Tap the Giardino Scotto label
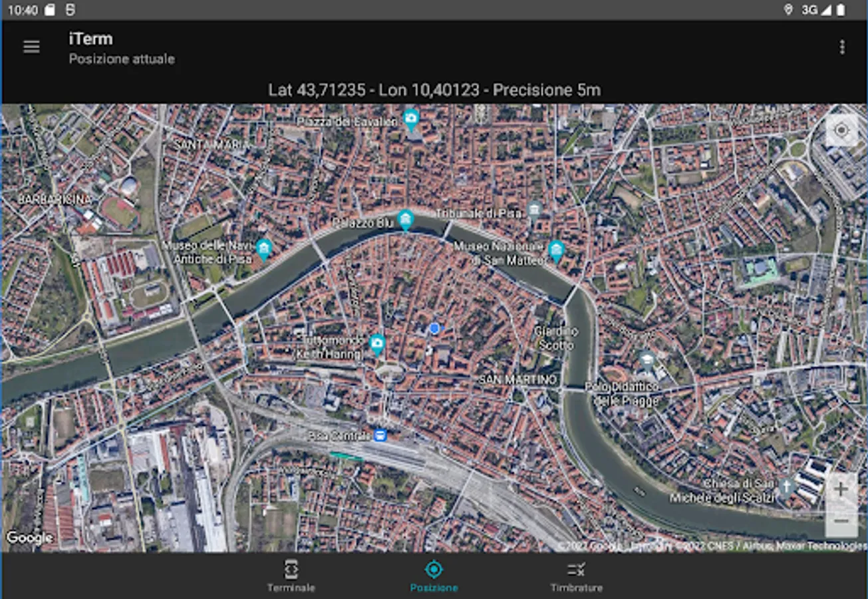Viewport: 868px width, 599px height. point(556,338)
